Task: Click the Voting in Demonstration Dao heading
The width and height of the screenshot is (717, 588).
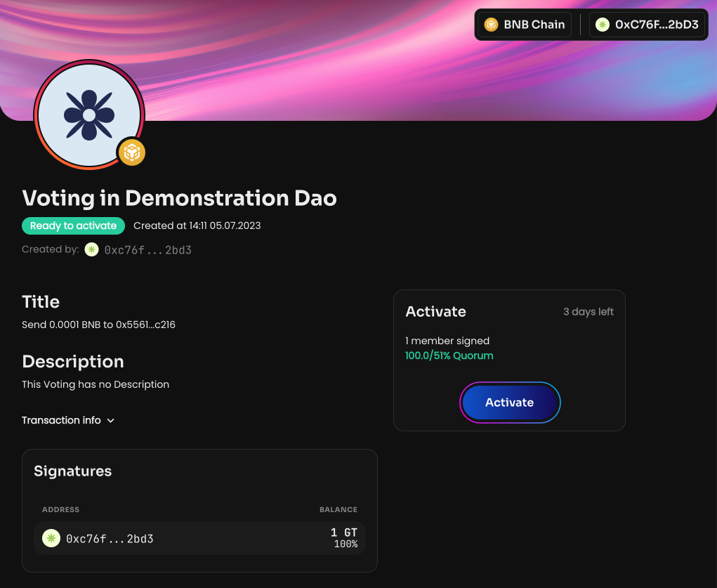Action: (x=179, y=198)
